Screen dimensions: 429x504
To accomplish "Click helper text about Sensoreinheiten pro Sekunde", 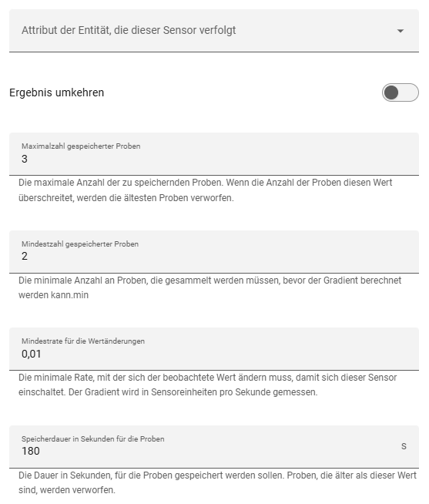I will tap(208, 385).
